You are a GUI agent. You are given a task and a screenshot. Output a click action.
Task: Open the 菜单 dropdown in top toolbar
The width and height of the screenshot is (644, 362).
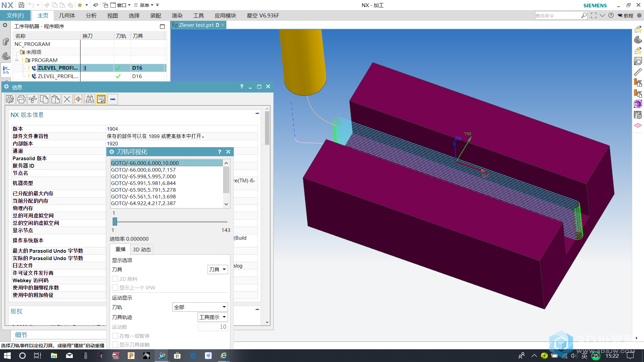(x=144, y=5)
